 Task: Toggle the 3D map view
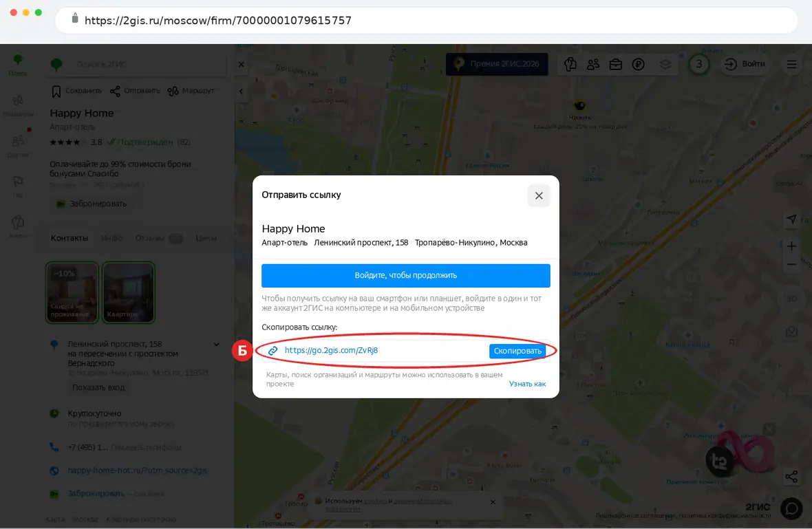tap(791, 299)
